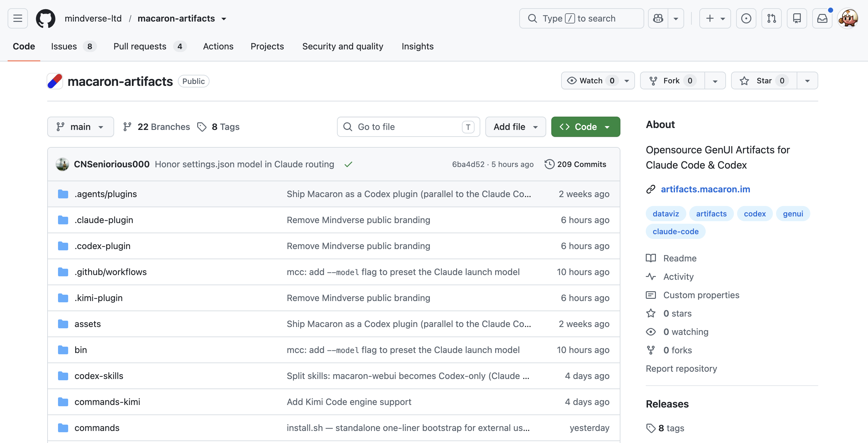Go to the GitHub homepage logo
Viewport: 868px width, 443px height.
(x=45, y=18)
